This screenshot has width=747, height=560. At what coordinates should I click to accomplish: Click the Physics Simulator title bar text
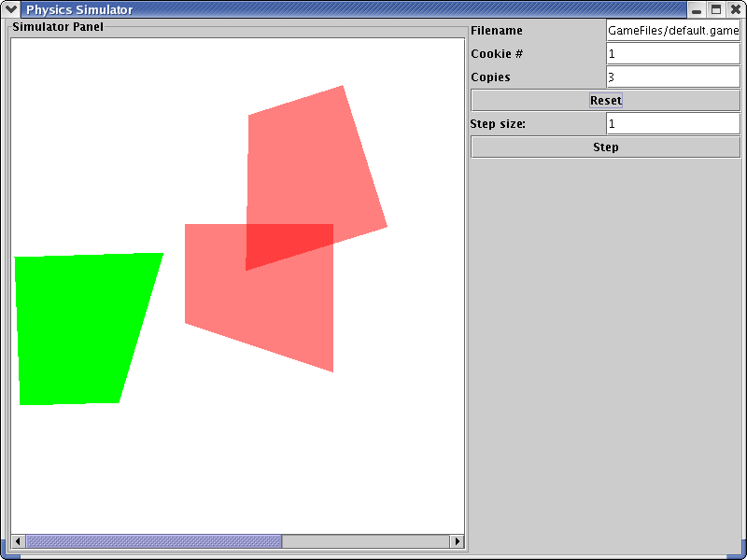(79, 9)
